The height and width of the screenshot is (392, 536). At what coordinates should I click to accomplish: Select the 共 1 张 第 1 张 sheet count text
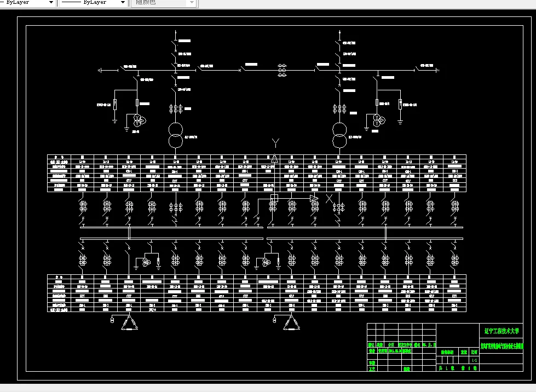tap(457, 368)
